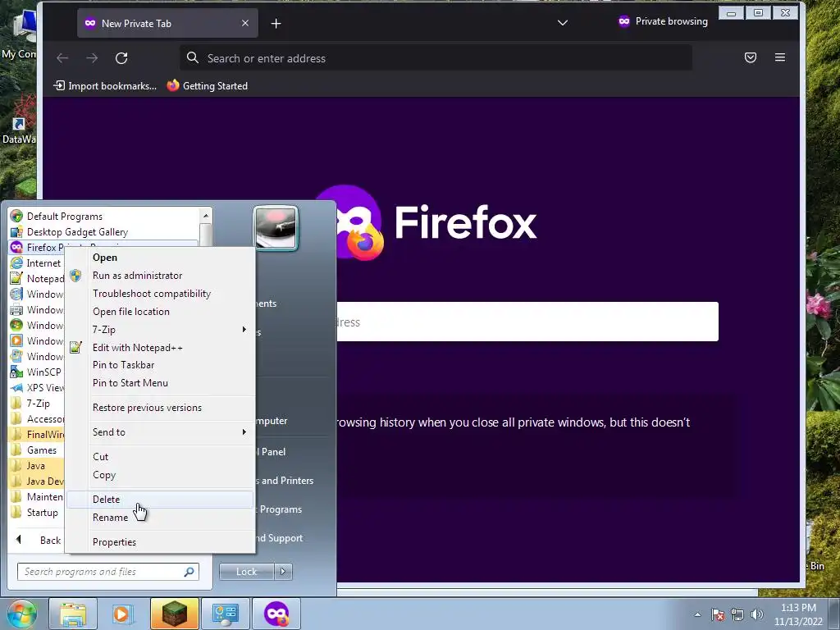Open the Pocket save icon

[751, 57]
